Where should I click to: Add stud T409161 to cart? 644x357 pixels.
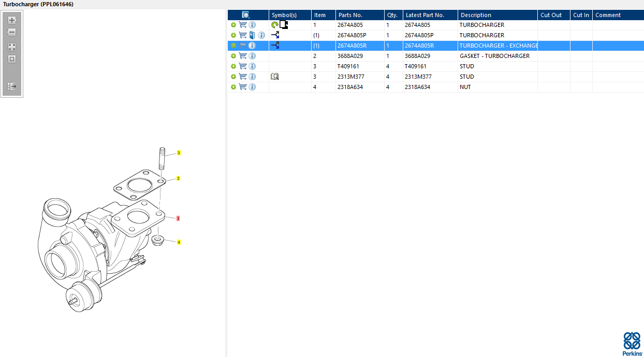[243, 66]
